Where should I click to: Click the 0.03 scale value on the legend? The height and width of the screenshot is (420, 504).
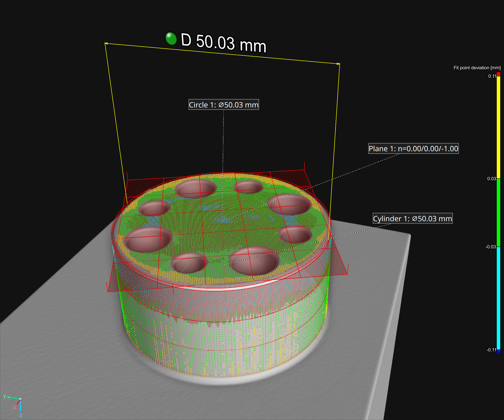(x=491, y=179)
